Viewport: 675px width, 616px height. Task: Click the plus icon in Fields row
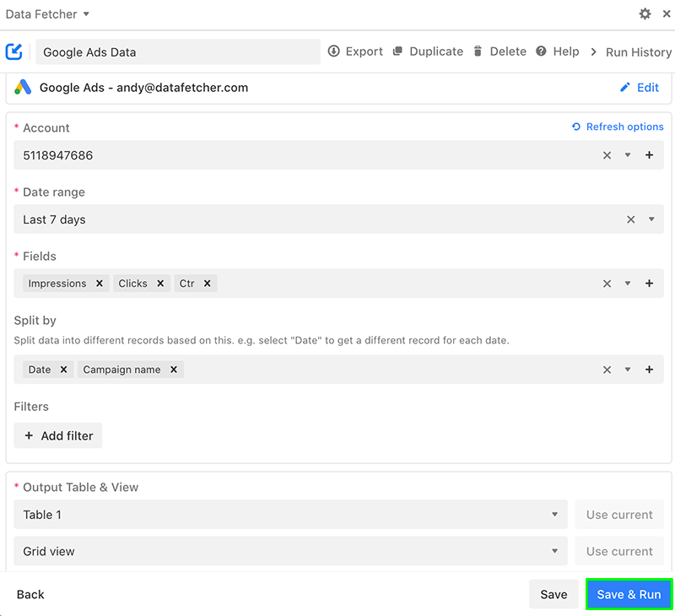649,284
